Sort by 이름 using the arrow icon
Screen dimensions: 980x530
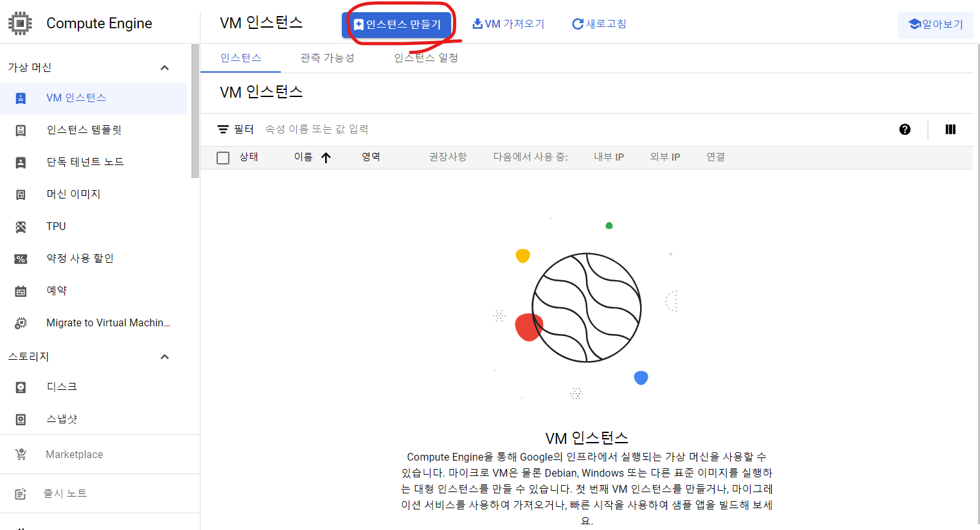click(x=326, y=157)
